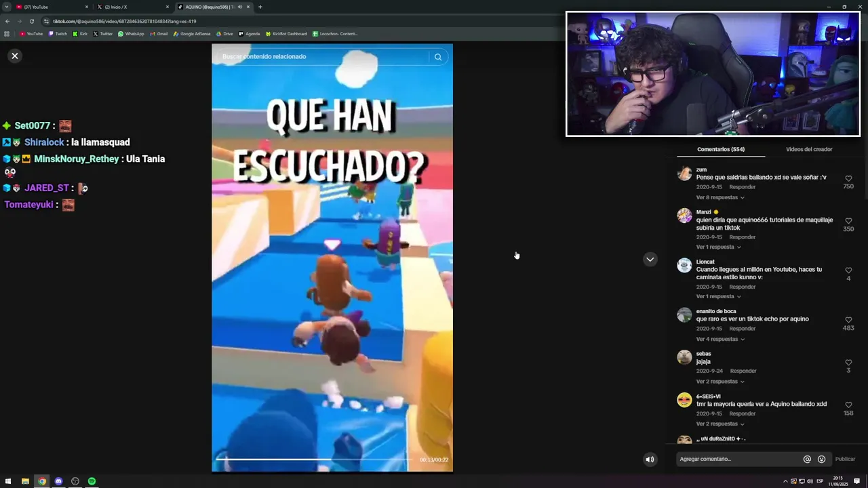Like Manzi's comment

tap(848, 221)
